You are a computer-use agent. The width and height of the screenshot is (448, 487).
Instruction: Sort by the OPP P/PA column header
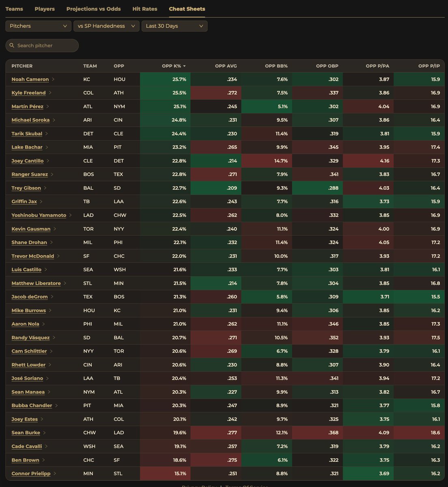pyautogui.click(x=377, y=66)
